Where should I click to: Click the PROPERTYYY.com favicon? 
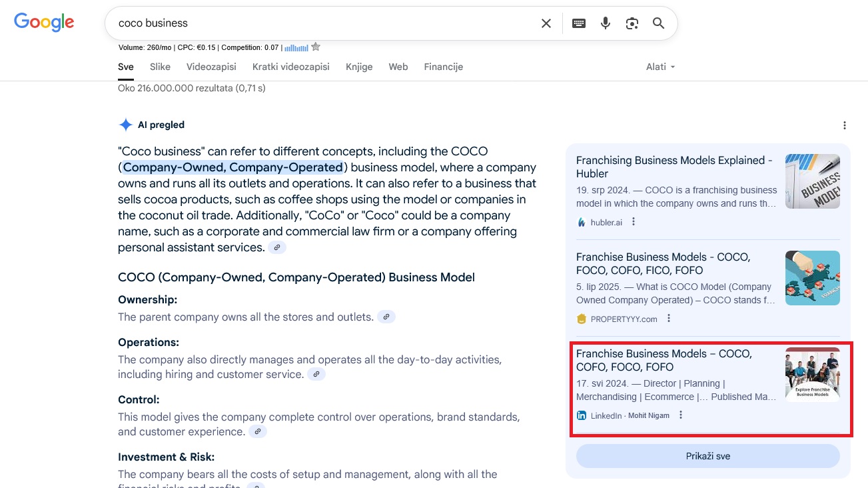581,319
